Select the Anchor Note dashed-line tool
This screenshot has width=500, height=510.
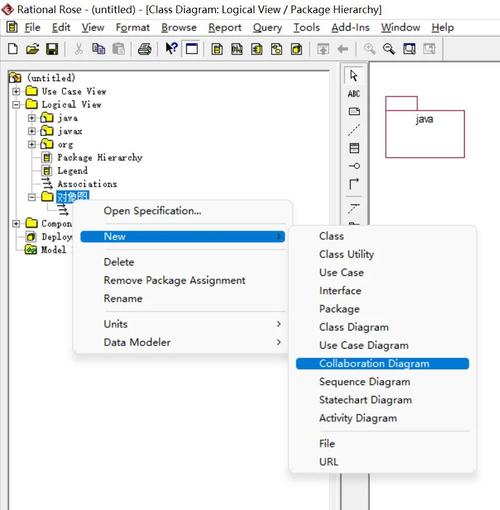click(354, 129)
